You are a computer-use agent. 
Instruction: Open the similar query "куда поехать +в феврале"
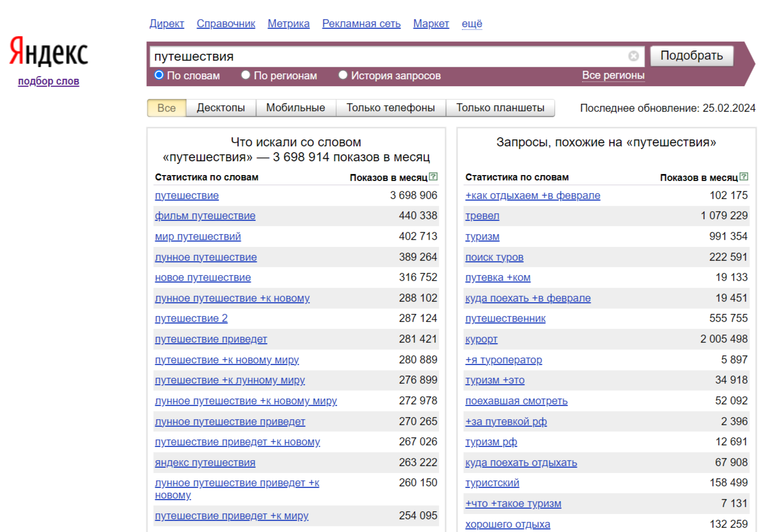pos(528,298)
